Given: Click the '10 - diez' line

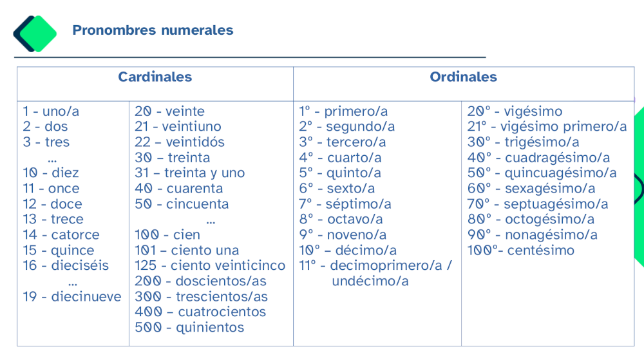Looking at the screenshot, I should [51, 173].
